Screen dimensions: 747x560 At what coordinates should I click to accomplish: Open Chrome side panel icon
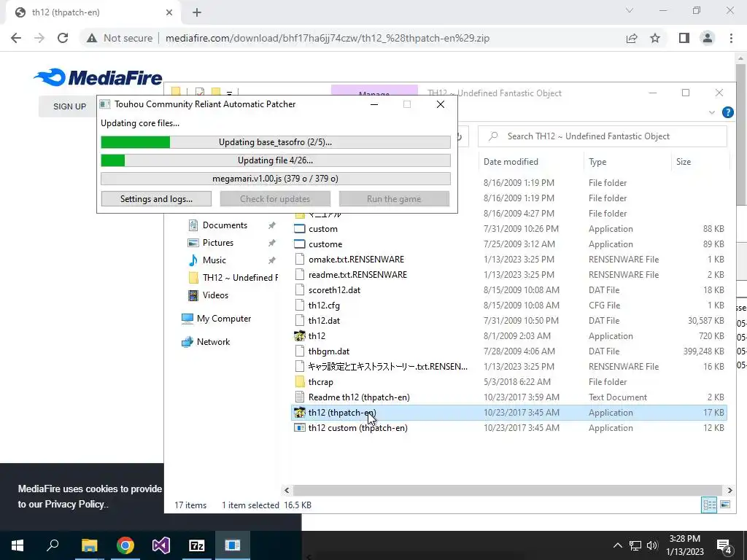pos(684,38)
